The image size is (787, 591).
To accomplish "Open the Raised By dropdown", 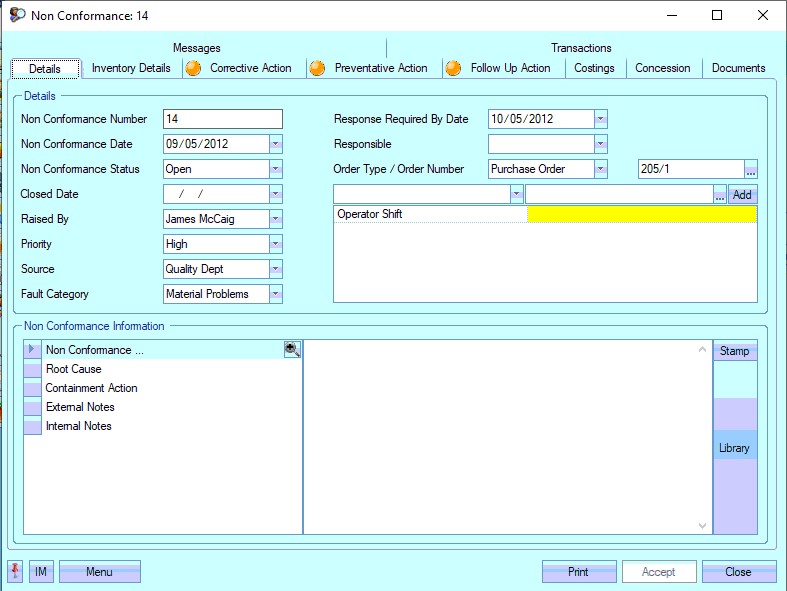I will coord(275,219).
